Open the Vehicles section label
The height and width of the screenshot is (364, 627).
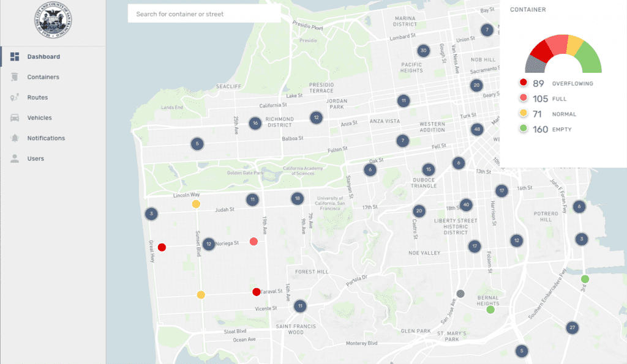[39, 117]
